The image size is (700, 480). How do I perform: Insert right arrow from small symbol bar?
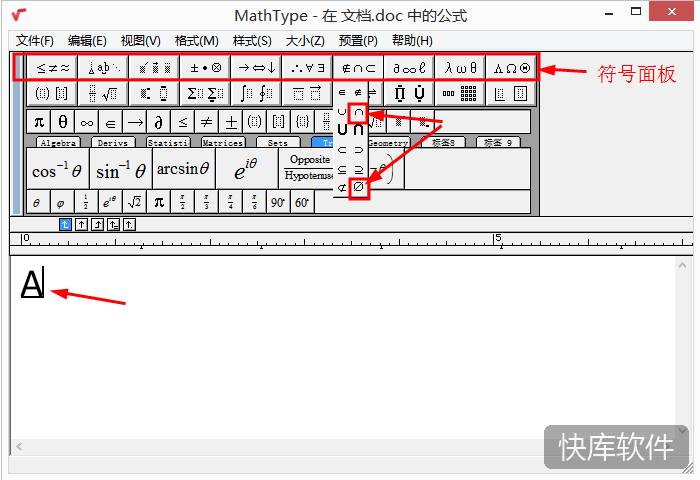pyautogui.click(x=135, y=122)
